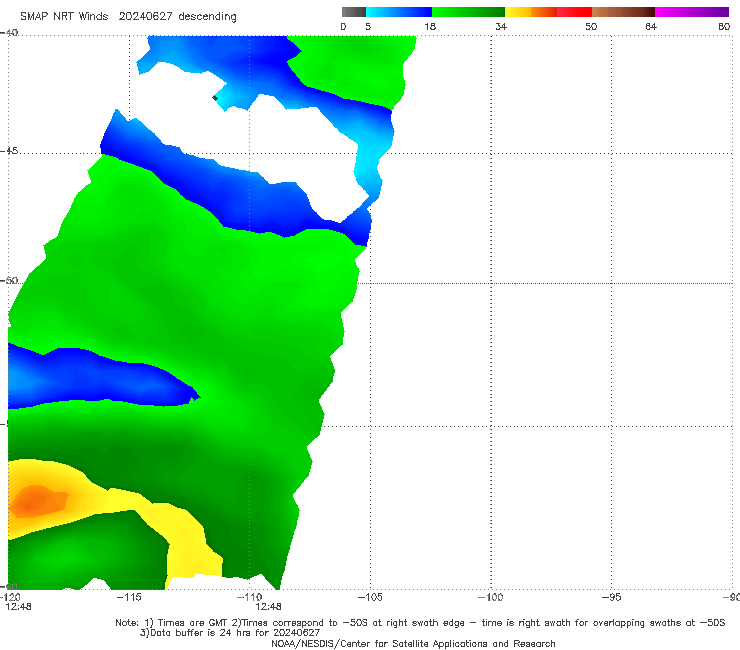
Task: Click the date '20240627' in the title
Action: pyautogui.click(x=145, y=16)
